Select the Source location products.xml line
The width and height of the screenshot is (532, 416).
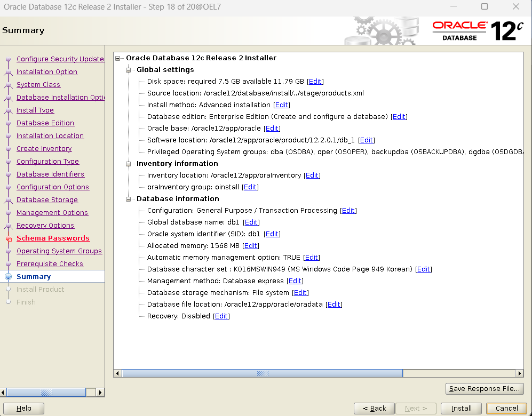coord(255,93)
